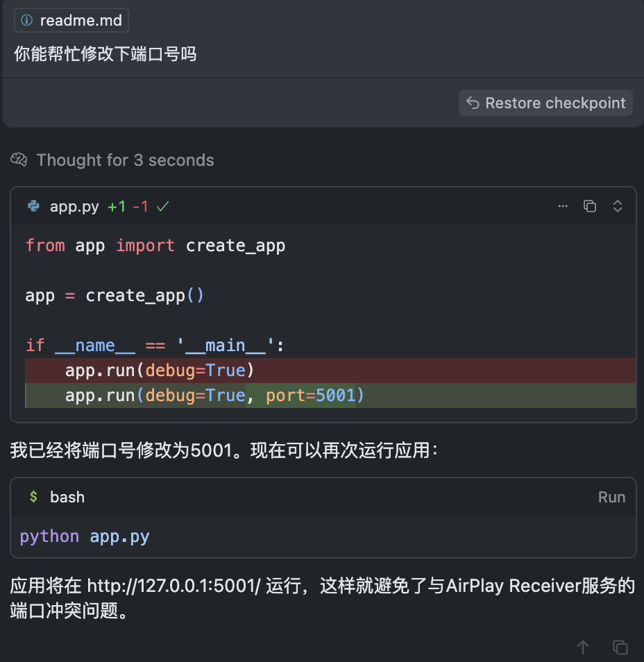Image resolution: width=644 pixels, height=662 pixels.
Task: Open the readme.md attachment chip
Action: click(71, 21)
